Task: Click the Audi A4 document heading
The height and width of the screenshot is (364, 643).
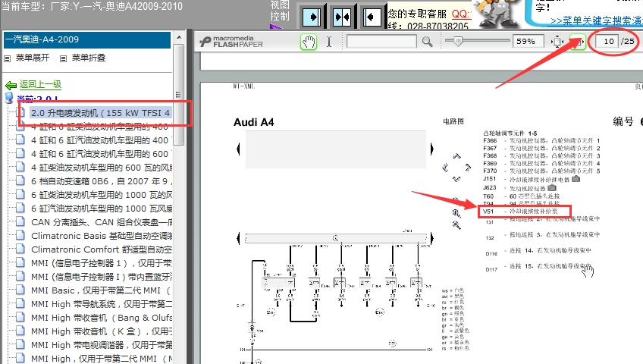Action: pyautogui.click(x=253, y=122)
